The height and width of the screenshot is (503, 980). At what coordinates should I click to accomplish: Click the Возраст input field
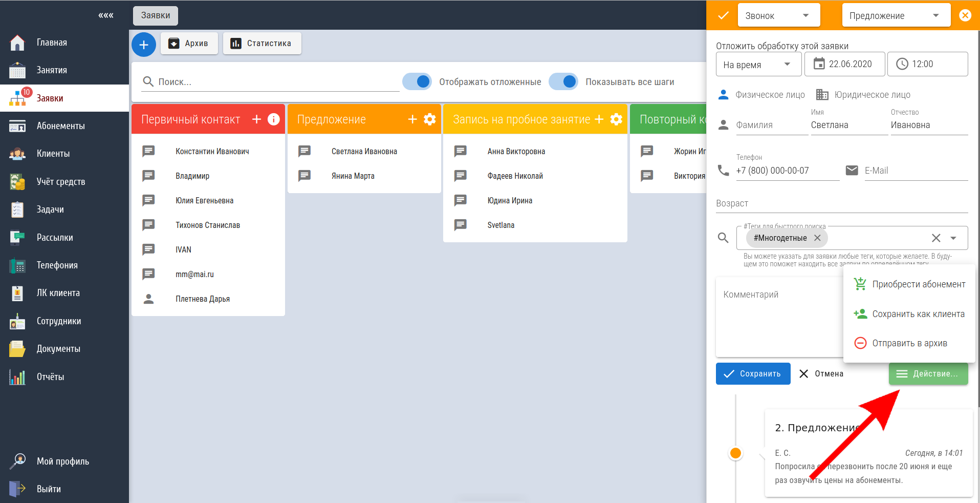pos(842,203)
